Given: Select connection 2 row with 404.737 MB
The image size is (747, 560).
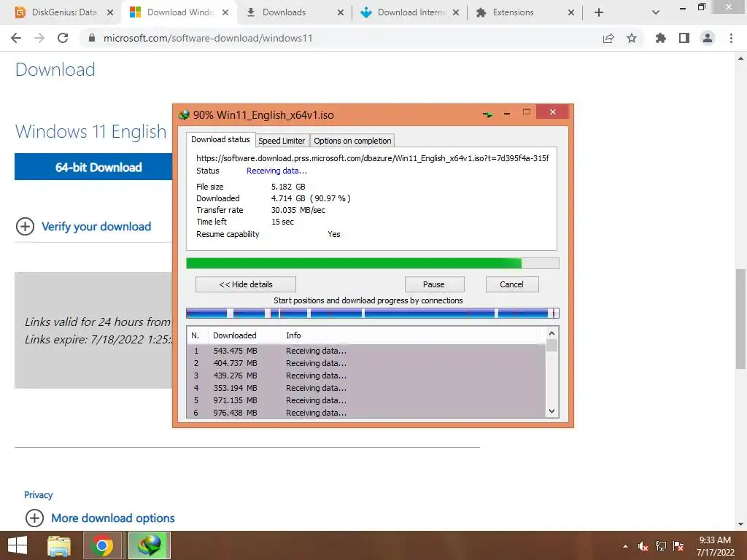Looking at the screenshot, I should coord(366,363).
